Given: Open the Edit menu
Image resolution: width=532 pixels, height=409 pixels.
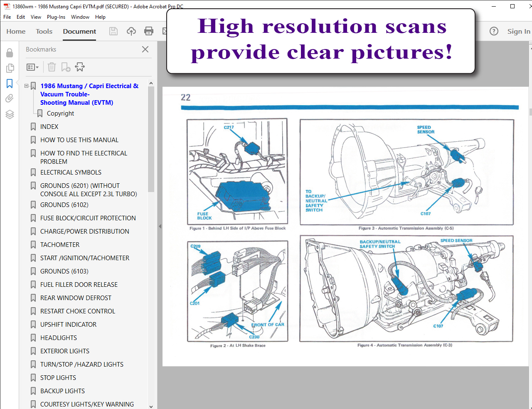Looking at the screenshot, I should coord(21,17).
